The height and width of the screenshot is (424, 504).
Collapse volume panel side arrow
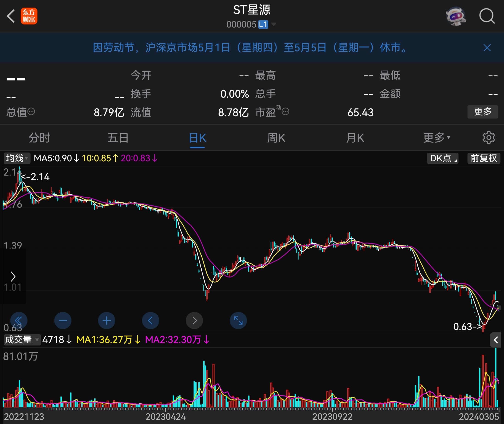(495, 340)
